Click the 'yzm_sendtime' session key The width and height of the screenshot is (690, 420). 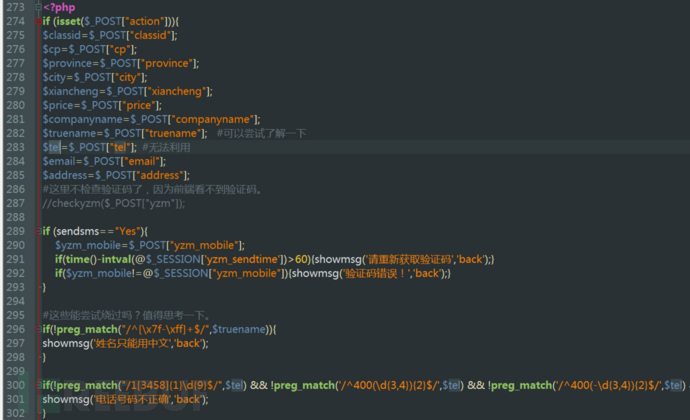point(242,259)
